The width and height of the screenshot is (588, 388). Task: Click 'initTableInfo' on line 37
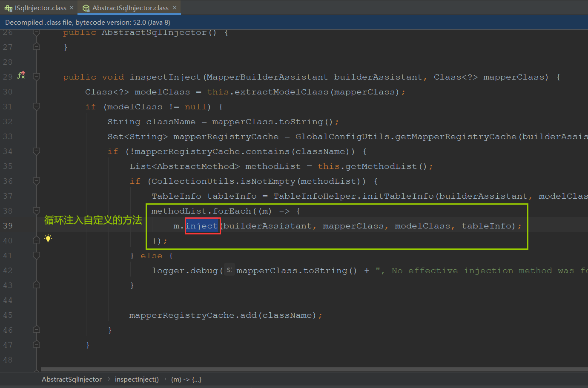click(x=398, y=196)
